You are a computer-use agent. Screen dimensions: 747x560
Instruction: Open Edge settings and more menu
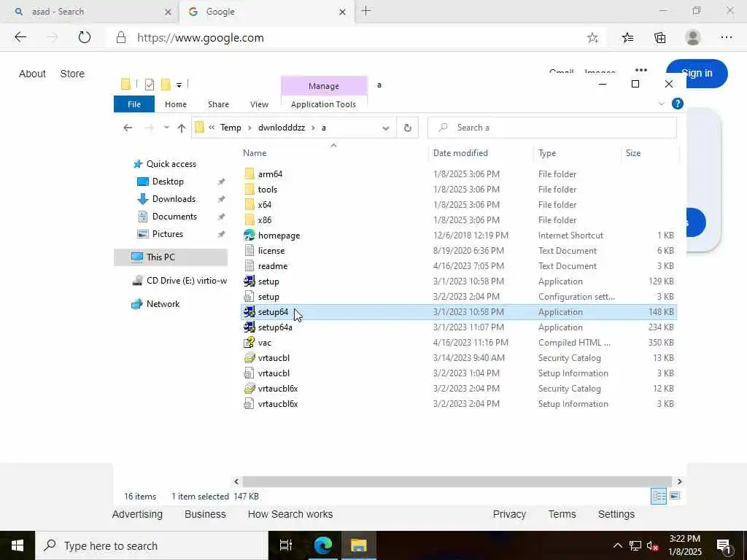coord(726,38)
